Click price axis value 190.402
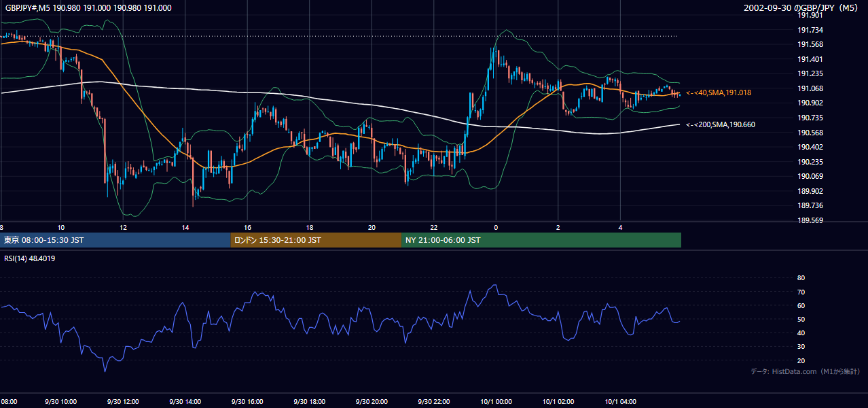 [x=810, y=147]
